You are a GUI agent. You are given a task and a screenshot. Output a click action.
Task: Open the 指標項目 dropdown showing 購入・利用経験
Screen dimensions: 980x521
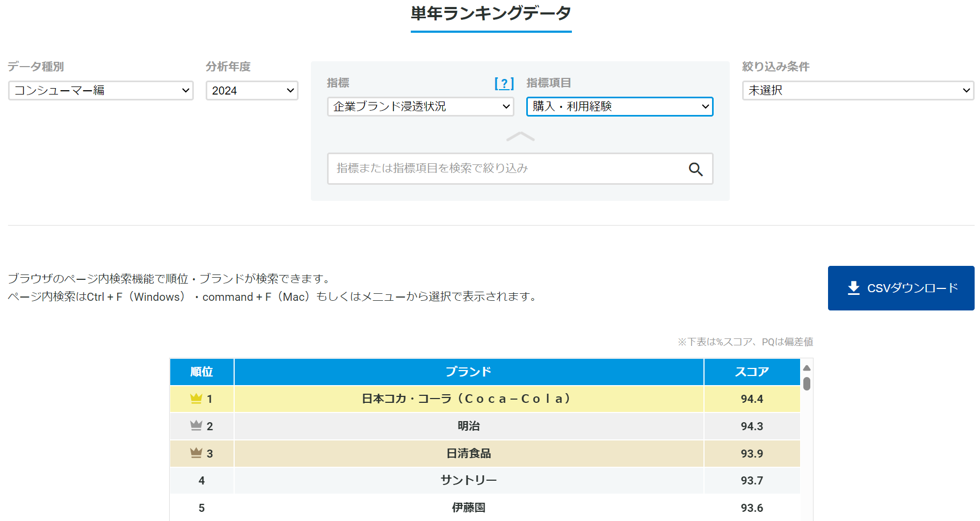pos(620,106)
